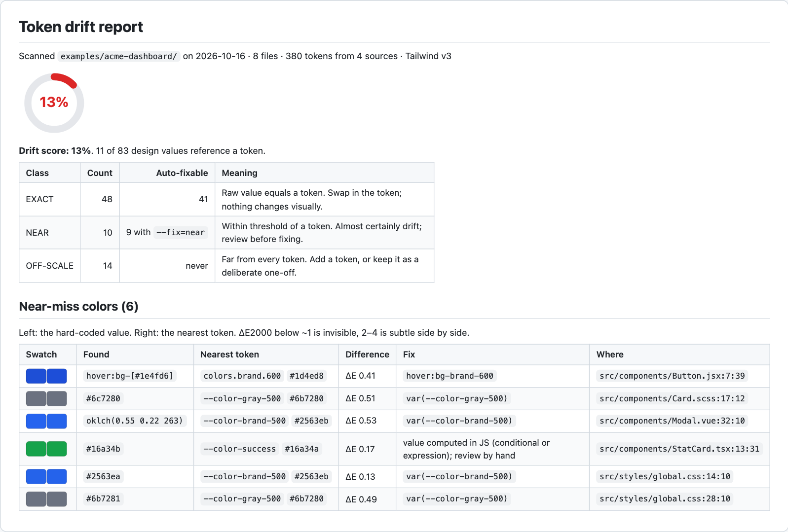Click the hover:bg-[#1e4fd6] found value
788x532 pixels.
point(130,376)
